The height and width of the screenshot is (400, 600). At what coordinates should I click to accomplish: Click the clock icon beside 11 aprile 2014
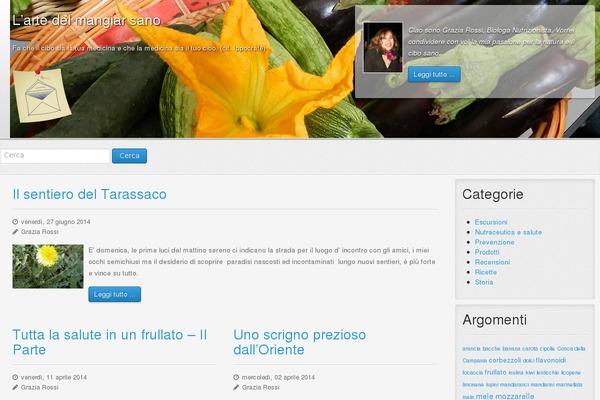pos(15,377)
